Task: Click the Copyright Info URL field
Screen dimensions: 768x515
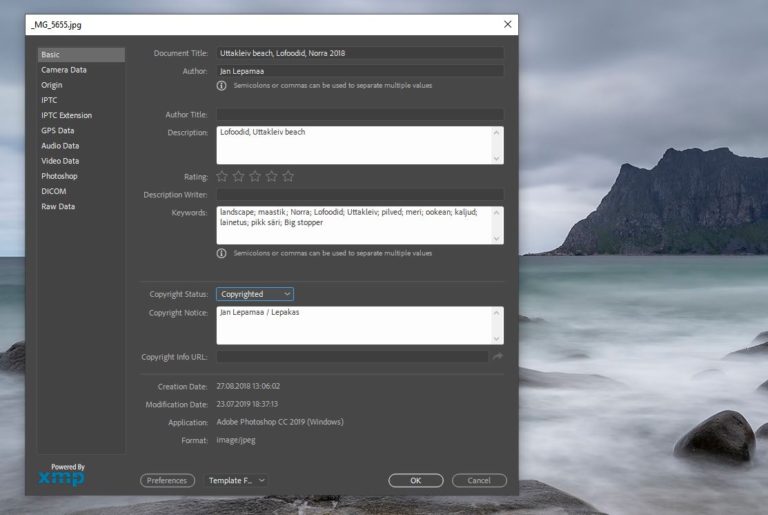Action: pos(352,356)
